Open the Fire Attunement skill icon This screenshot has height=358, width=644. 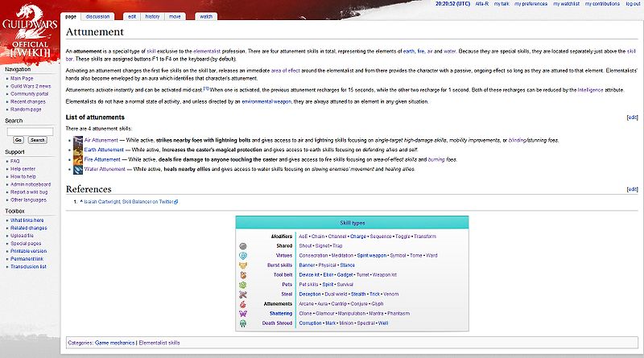pyautogui.click(x=78, y=160)
